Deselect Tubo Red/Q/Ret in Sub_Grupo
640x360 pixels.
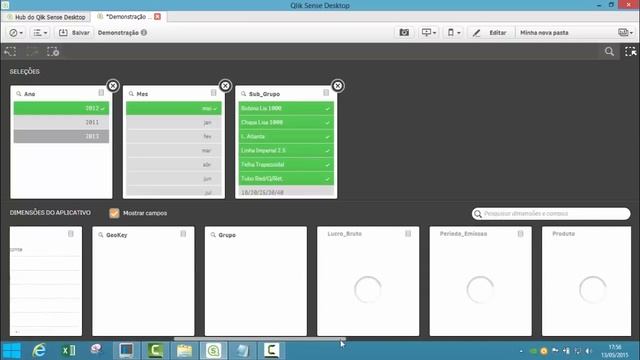pos(286,178)
